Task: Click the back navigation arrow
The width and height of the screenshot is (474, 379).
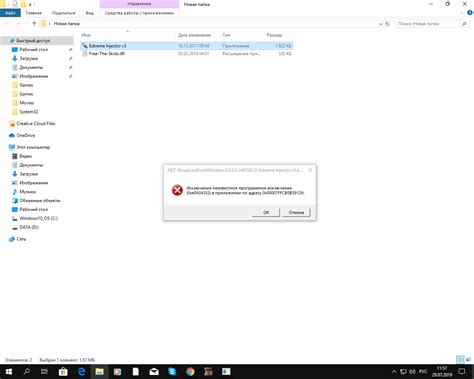Action: click(x=7, y=24)
